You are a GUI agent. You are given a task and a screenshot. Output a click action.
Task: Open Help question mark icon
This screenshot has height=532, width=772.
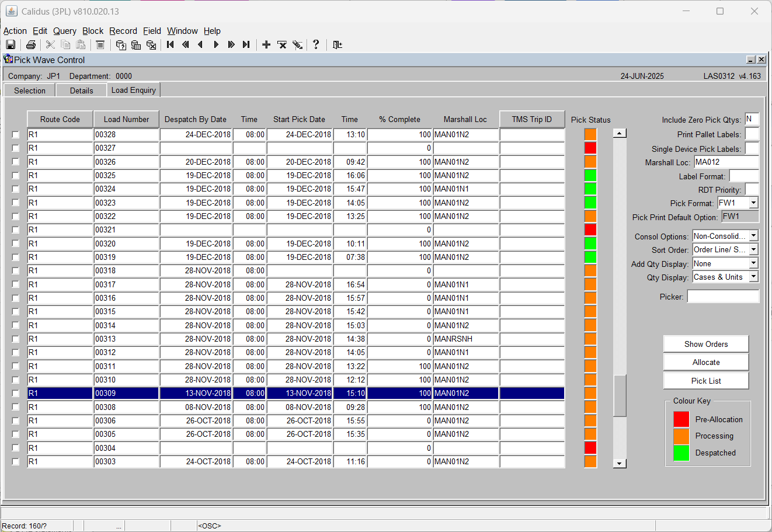(316, 44)
